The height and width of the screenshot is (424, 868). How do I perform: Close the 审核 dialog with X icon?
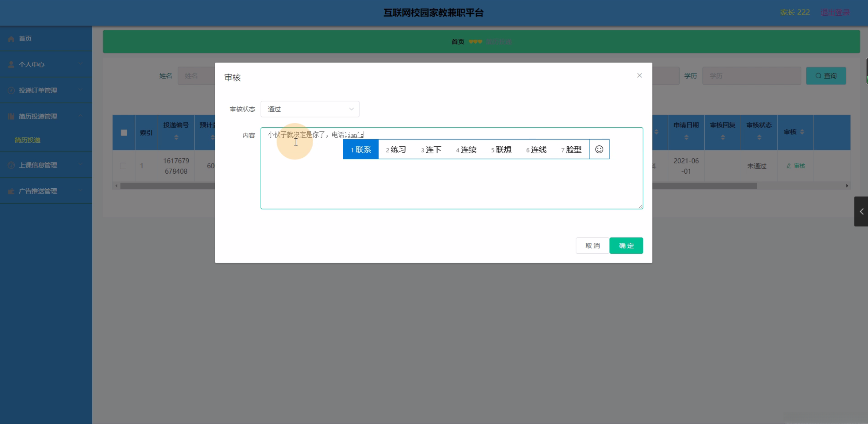tap(639, 75)
